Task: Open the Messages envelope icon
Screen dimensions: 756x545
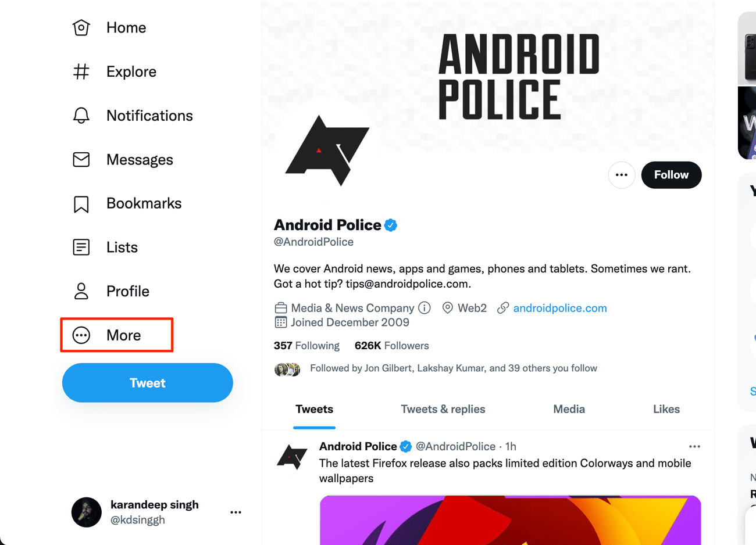Action: [81, 160]
